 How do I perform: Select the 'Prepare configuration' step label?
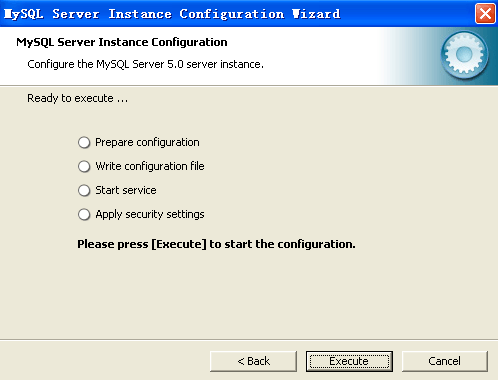click(147, 143)
